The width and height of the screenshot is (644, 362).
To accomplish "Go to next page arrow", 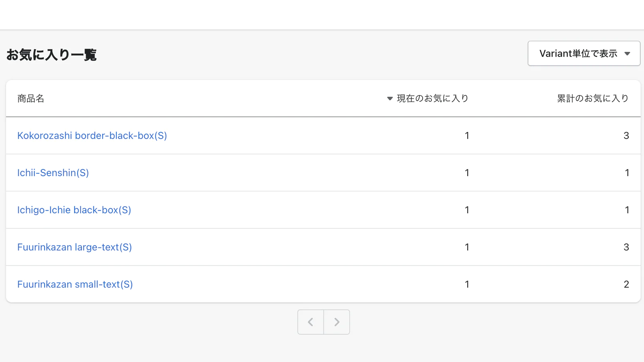I will (x=337, y=322).
